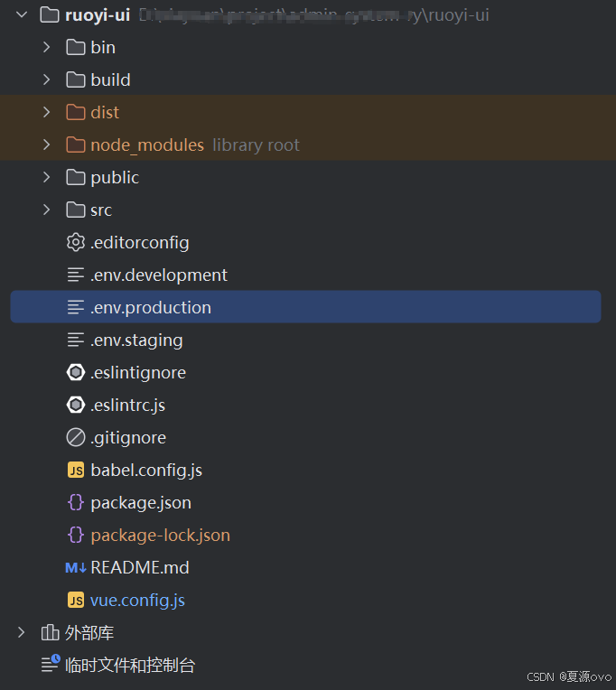Select the src folder name
This screenshot has width=616, height=690.
(x=101, y=210)
